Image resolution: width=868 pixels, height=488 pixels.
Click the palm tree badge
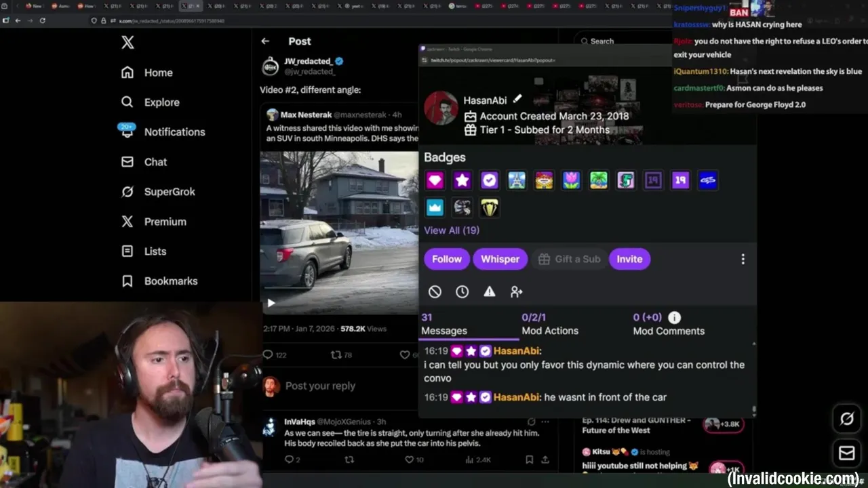pos(598,180)
